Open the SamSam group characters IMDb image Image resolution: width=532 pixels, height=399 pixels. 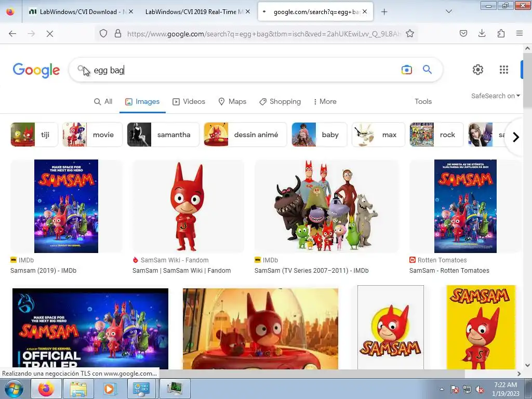tap(326, 206)
